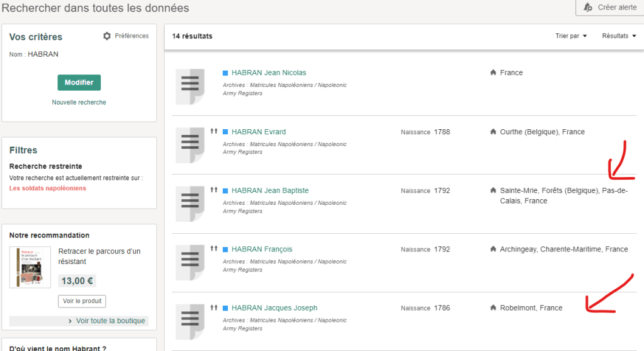Click document icon beside HABRAN François
The image size is (644, 351).
point(190,262)
